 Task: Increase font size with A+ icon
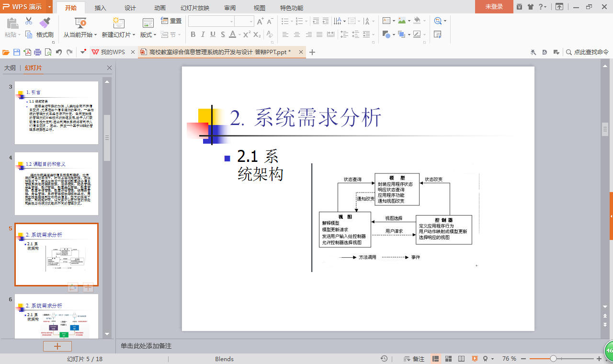click(x=260, y=21)
